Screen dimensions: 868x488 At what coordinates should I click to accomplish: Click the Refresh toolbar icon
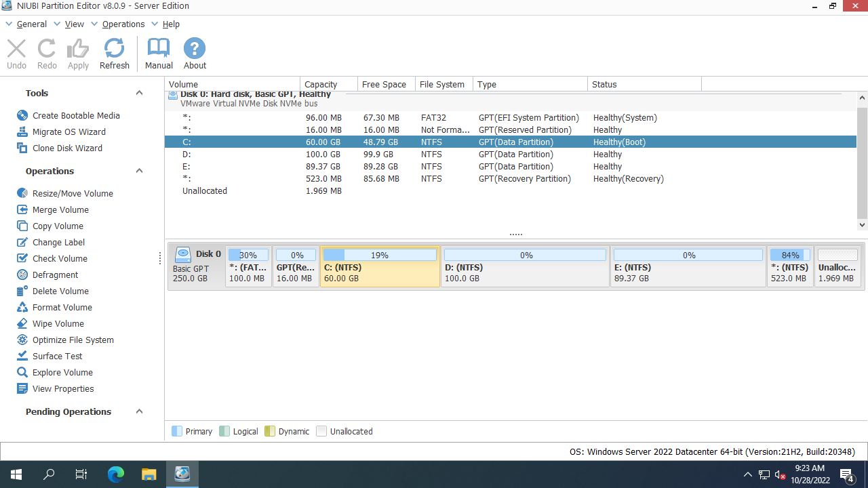(114, 54)
